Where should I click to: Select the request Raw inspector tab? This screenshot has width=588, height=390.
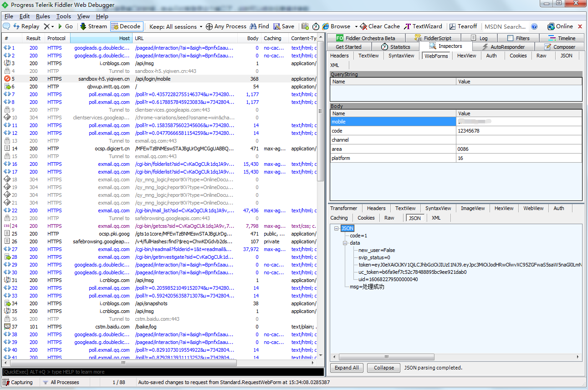(x=542, y=56)
